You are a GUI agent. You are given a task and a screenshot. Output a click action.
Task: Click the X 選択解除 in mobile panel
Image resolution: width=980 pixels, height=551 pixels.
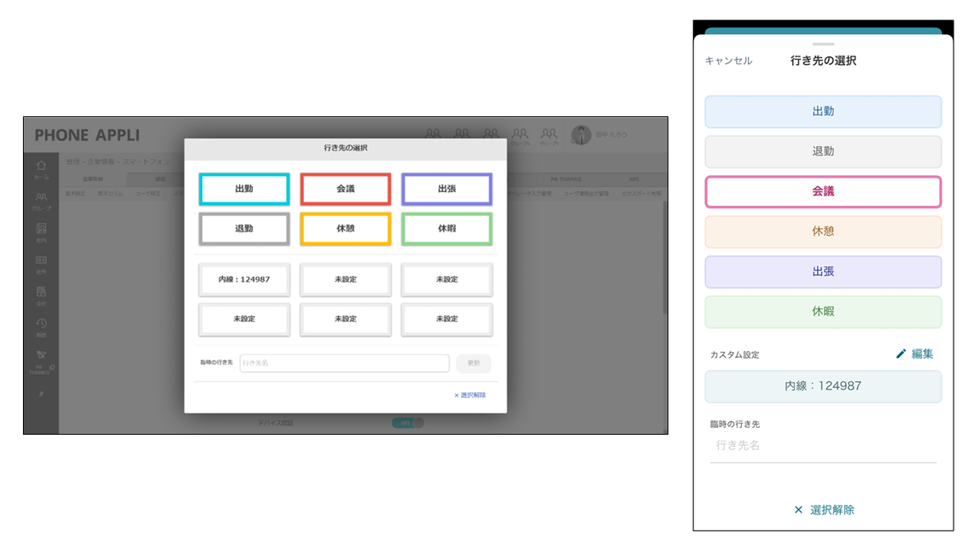pyautogui.click(x=824, y=510)
